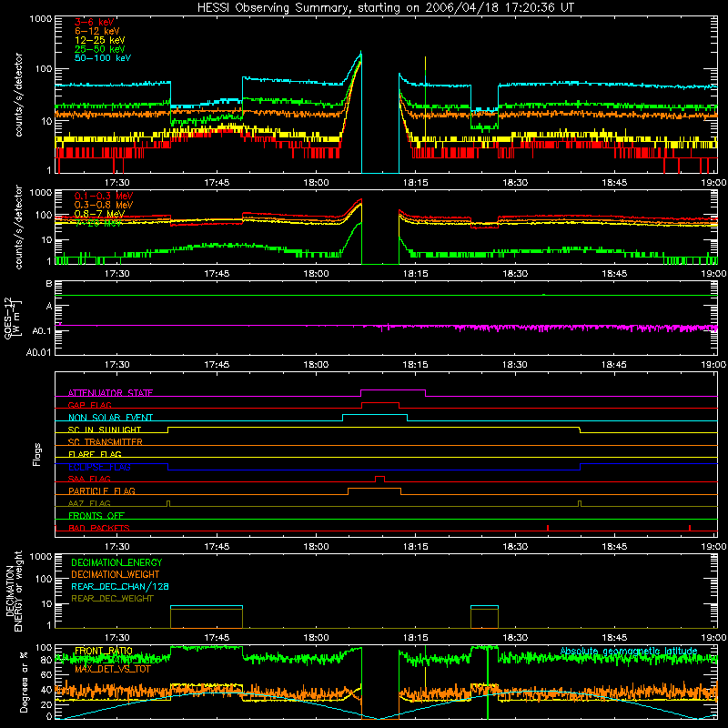Click the 18:30 tick label under decimation panel
The width and height of the screenshot is (728, 728).
coord(515,638)
